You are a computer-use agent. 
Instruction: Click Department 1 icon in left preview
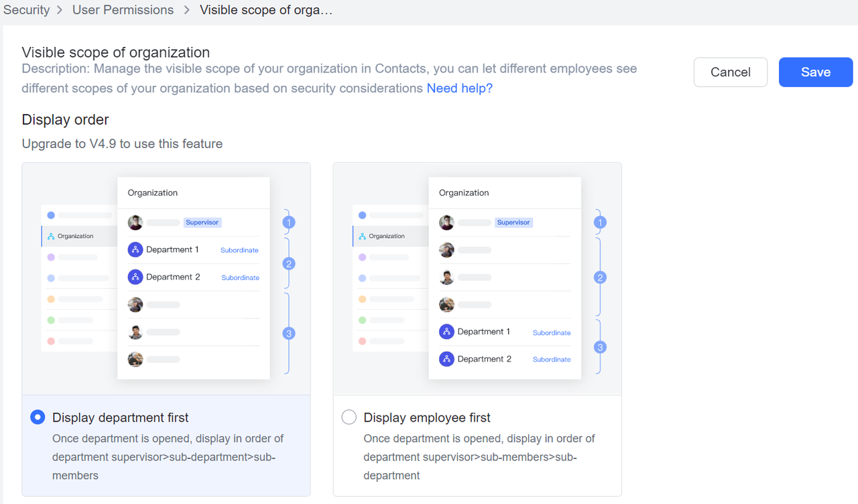point(135,250)
